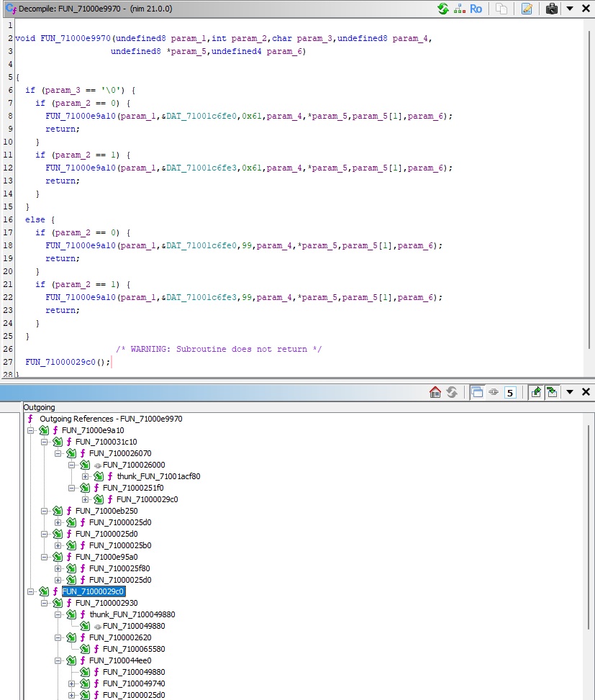Select FUN_7100065580 tree row

coord(134,649)
